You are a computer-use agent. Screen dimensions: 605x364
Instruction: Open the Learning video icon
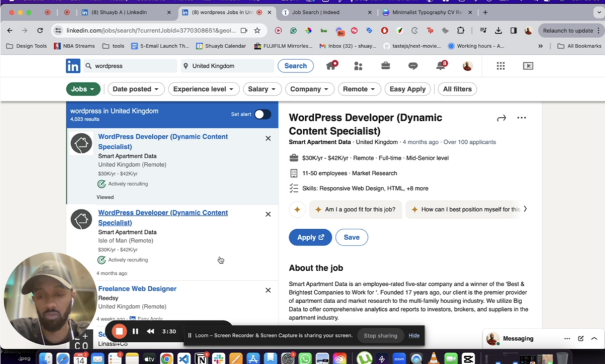tap(528, 66)
